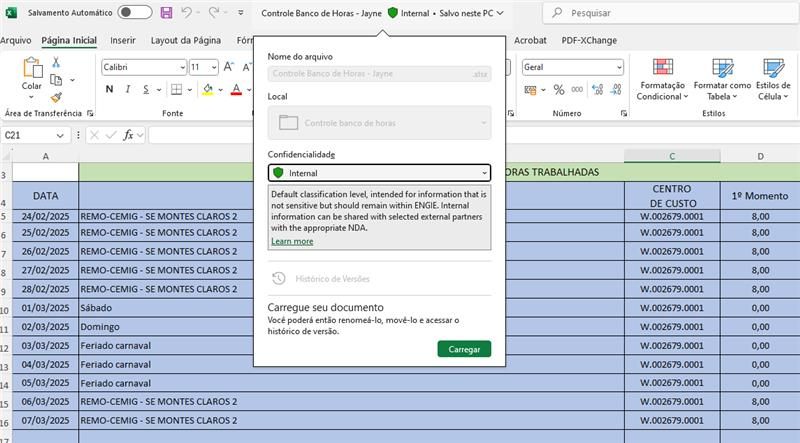Screen dimensions: 800x443
Task: Open the Arquivo tab
Action: point(16,40)
